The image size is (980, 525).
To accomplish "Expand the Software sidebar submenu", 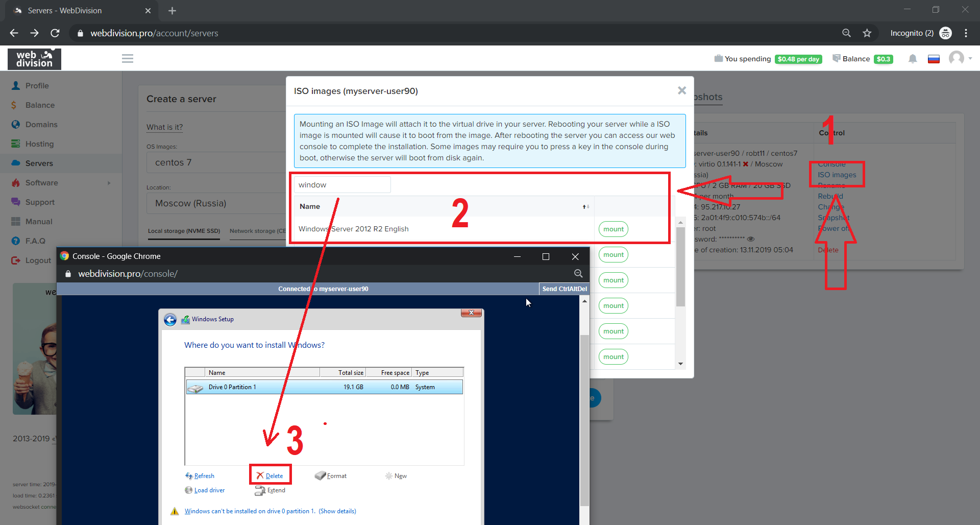I will [109, 183].
